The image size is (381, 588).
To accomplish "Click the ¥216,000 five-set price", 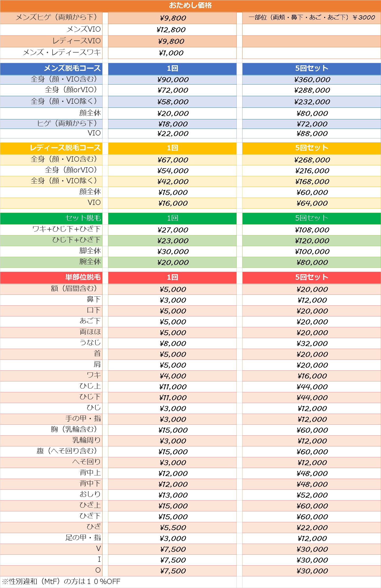I will [312, 171].
